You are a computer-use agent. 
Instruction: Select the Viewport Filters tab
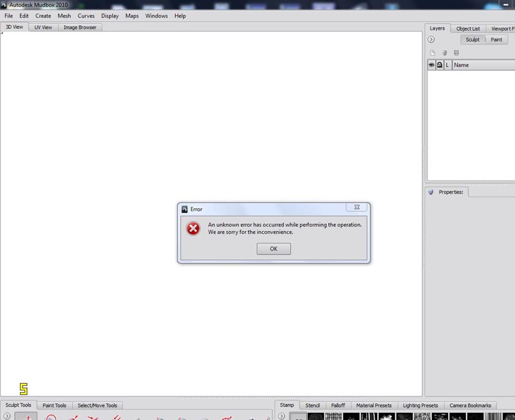[x=502, y=28]
